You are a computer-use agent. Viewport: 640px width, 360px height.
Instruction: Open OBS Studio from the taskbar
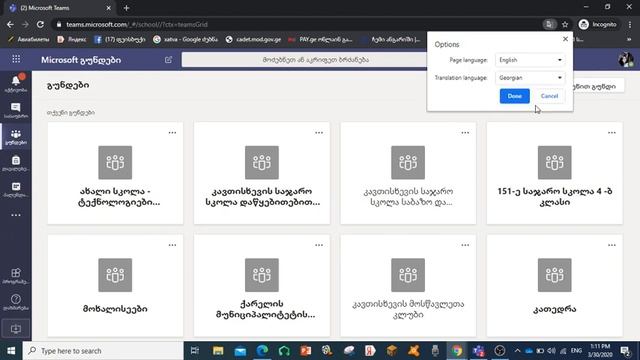[500, 351]
